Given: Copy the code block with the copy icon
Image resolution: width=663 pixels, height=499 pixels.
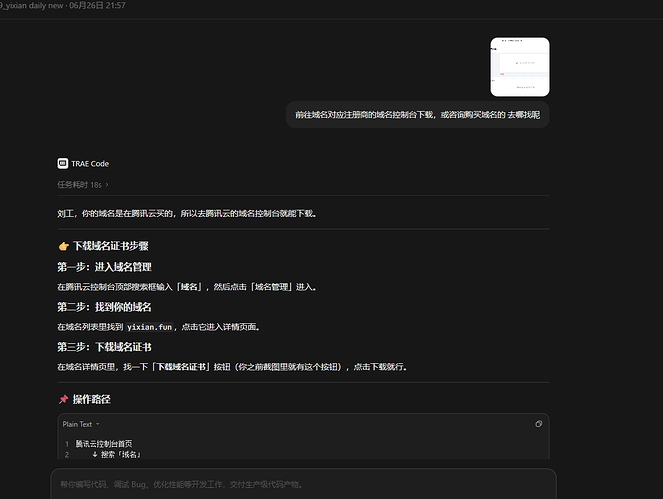Looking at the screenshot, I should pyautogui.click(x=538, y=424).
